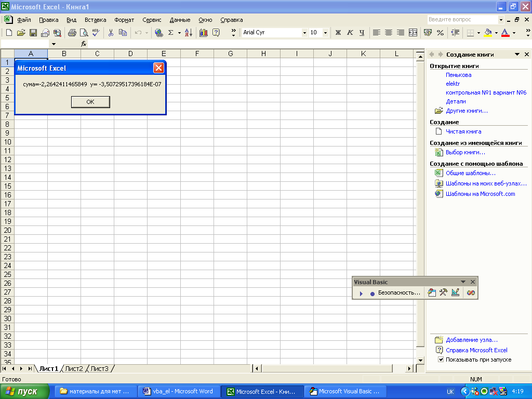
Task: Switch to 'vba_el - Microsoft Word' taskbar button
Action: point(179,391)
